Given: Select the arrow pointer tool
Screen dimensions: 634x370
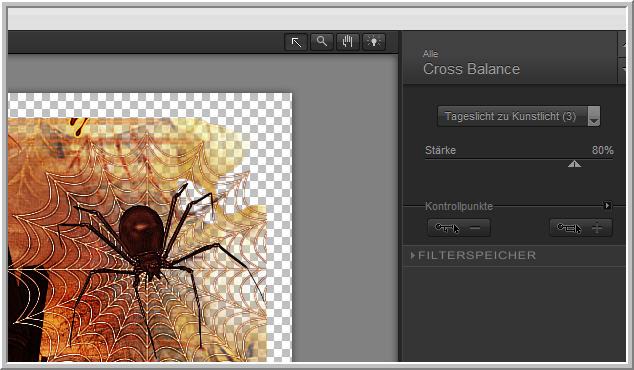Looking at the screenshot, I should pyautogui.click(x=296, y=42).
